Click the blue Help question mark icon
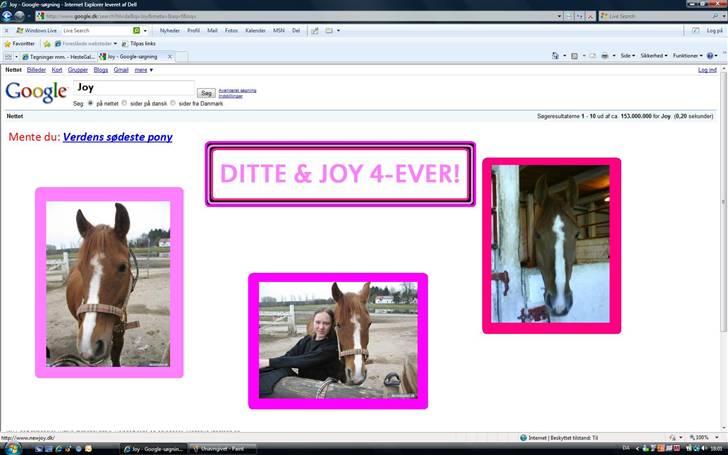The height and width of the screenshot is (455, 728). tap(710, 56)
